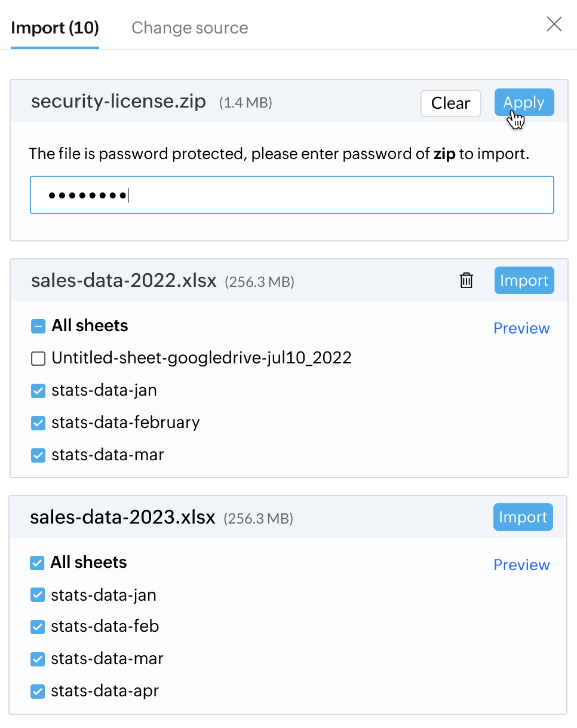Preview sheets of sales-data-2023.xlsx
Screen dimensions: 577x728
click(x=521, y=565)
